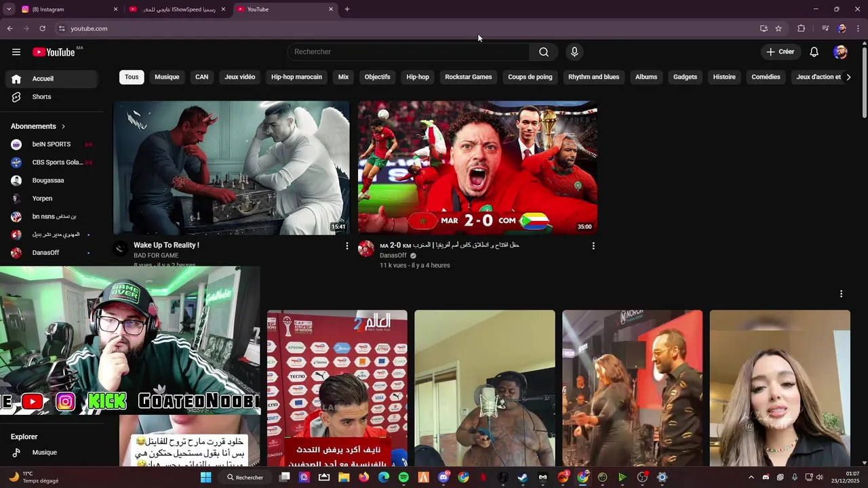Screen dimensions: 868x488
Task: Select the Musique filter chip
Action: [x=167, y=77]
